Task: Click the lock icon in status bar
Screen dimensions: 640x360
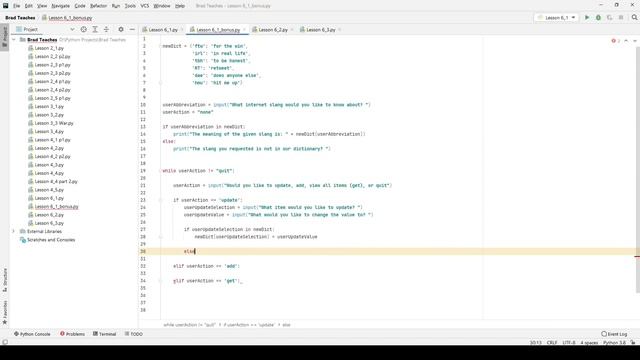Action: [633, 342]
